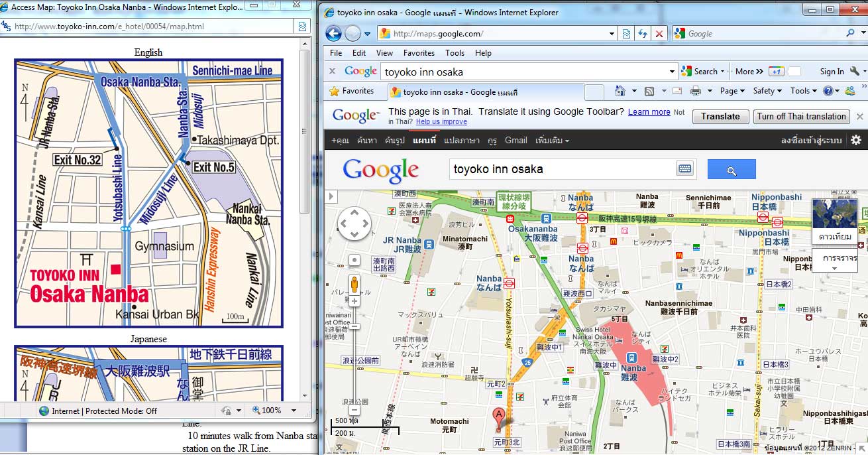Click the Home icon in command bar
This screenshot has height=455, width=868.
(x=620, y=91)
